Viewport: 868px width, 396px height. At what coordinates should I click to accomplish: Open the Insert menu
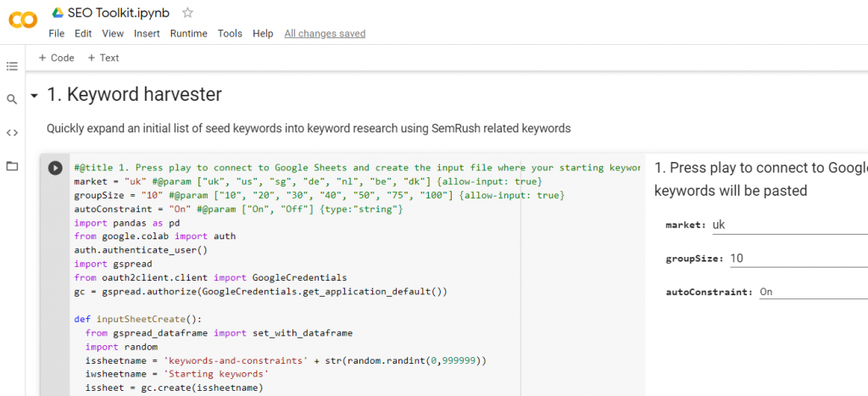click(147, 34)
